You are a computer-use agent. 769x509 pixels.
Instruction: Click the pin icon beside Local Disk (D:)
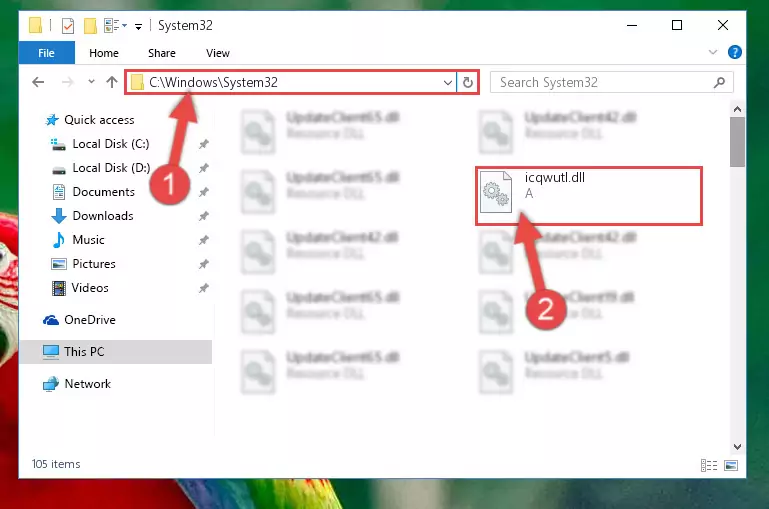(204, 168)
